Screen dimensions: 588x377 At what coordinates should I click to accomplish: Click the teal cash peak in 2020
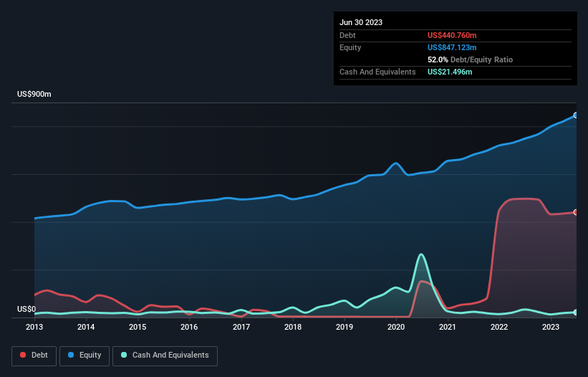click(421, 254)
